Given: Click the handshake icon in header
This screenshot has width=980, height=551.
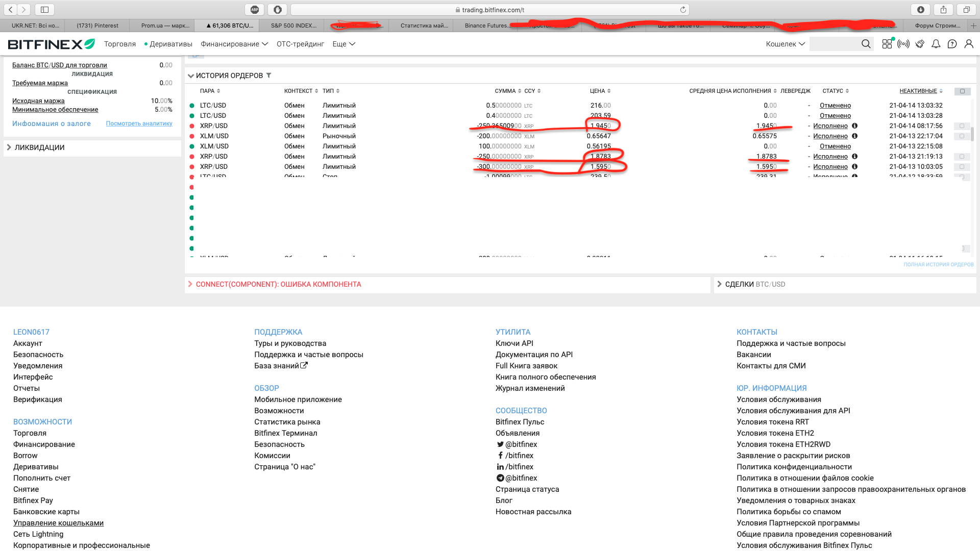Looking at the screenshot, I should [920, 44].
